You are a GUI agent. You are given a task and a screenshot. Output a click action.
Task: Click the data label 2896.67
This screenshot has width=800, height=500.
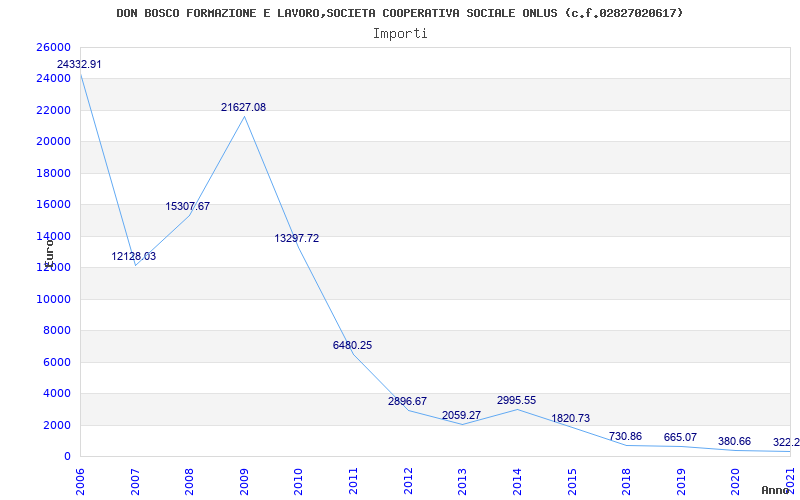click(407, 401)
